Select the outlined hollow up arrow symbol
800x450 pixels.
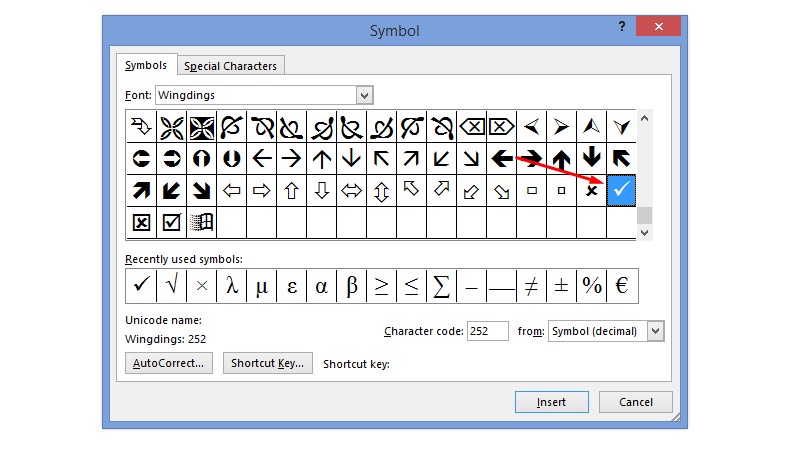pyautogui.click(x=291, y=190)
